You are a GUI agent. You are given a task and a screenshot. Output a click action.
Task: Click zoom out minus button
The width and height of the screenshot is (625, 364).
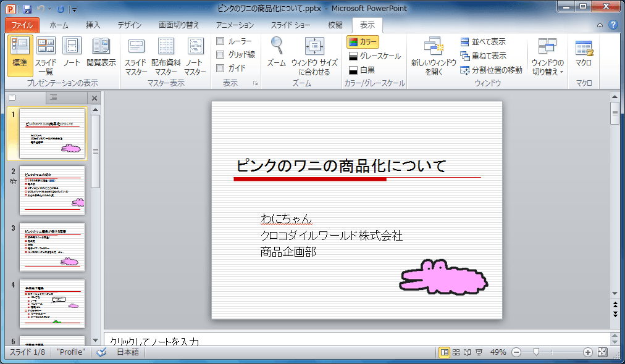(516, 352)
